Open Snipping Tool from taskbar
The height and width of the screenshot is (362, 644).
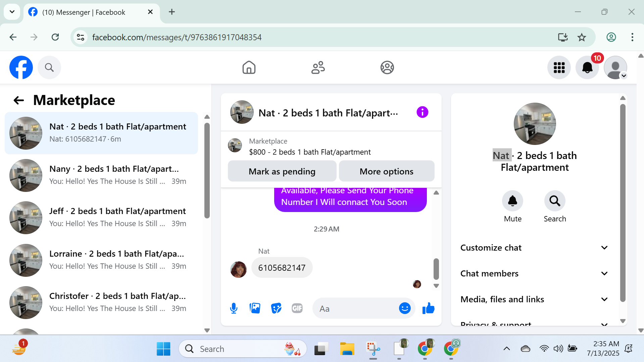point(373,349)
